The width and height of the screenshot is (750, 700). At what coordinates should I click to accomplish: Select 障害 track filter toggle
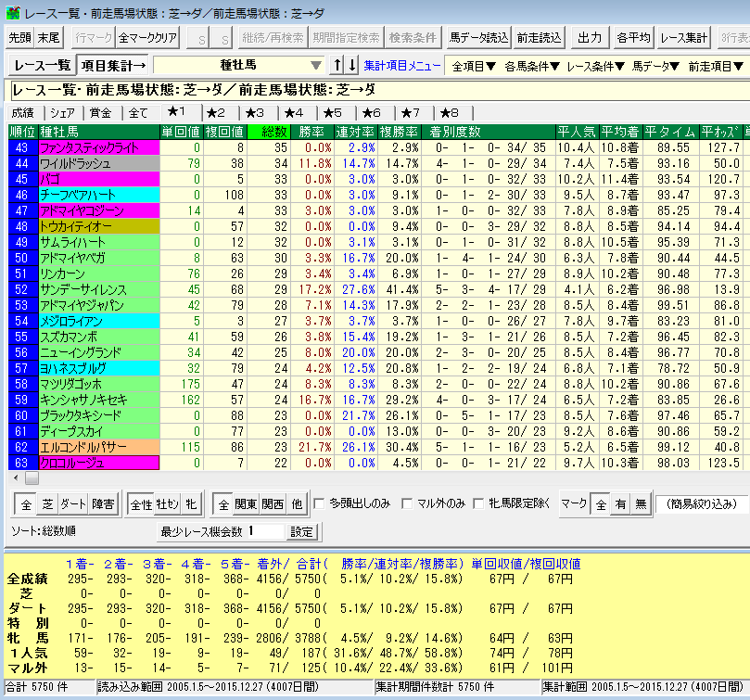coord(103,503)
